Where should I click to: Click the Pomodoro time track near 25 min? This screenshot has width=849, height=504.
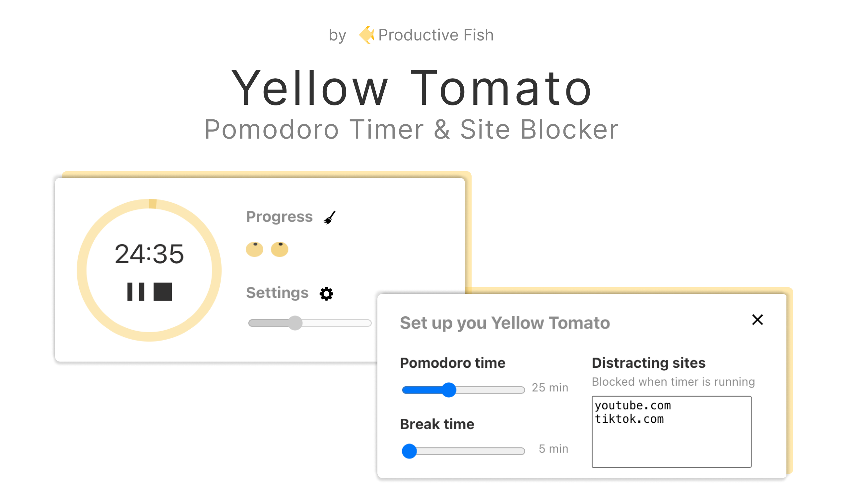click(x=491, y=390)
